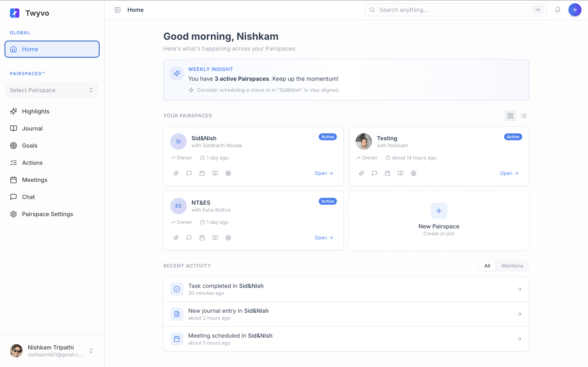Image resolution: width=588 pixels, height=367 pixels.
Task: Open the Testing Pairspace link
Action: pos(509,173)
